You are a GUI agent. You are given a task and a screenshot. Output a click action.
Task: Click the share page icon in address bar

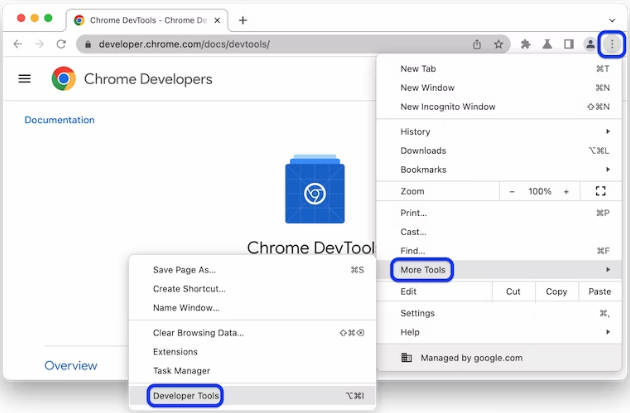[x=477, y=44]
